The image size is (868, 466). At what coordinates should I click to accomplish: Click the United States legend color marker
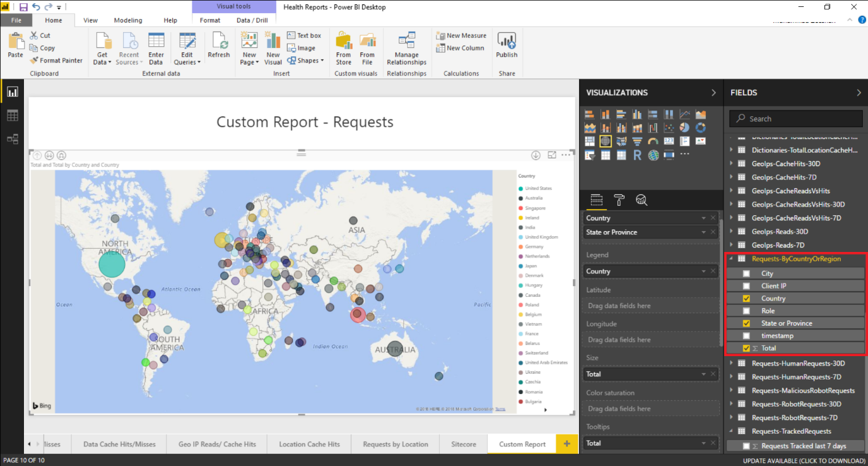[520, 188]
